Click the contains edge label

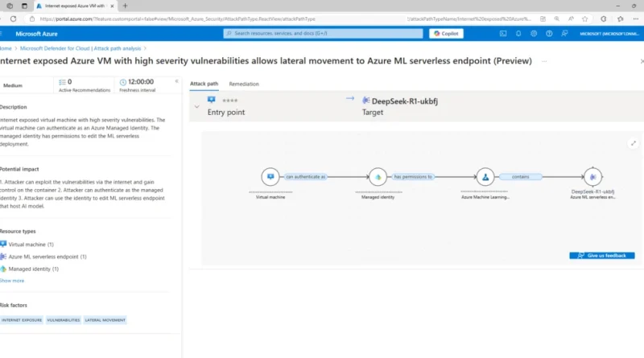[x=520, y=177]
